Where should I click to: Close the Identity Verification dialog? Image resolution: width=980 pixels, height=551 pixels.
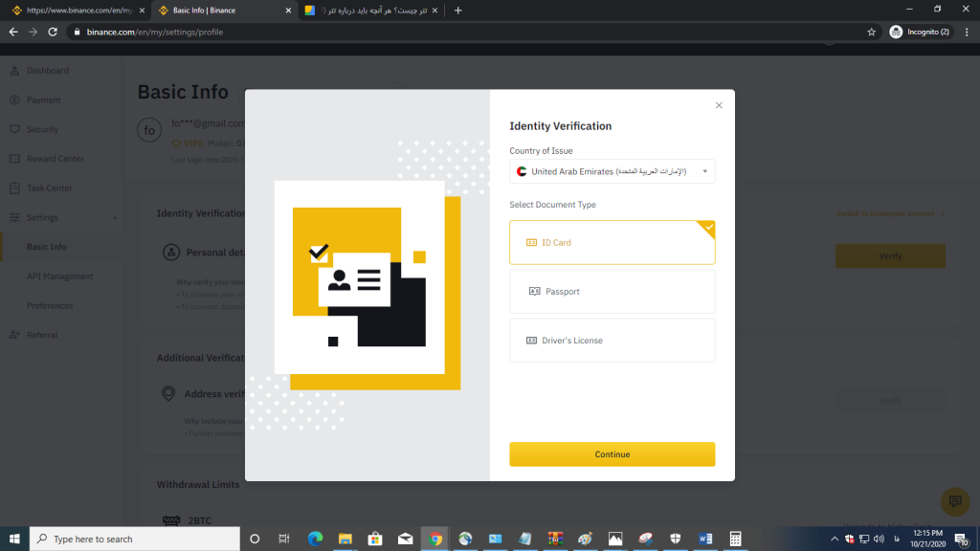719,105
